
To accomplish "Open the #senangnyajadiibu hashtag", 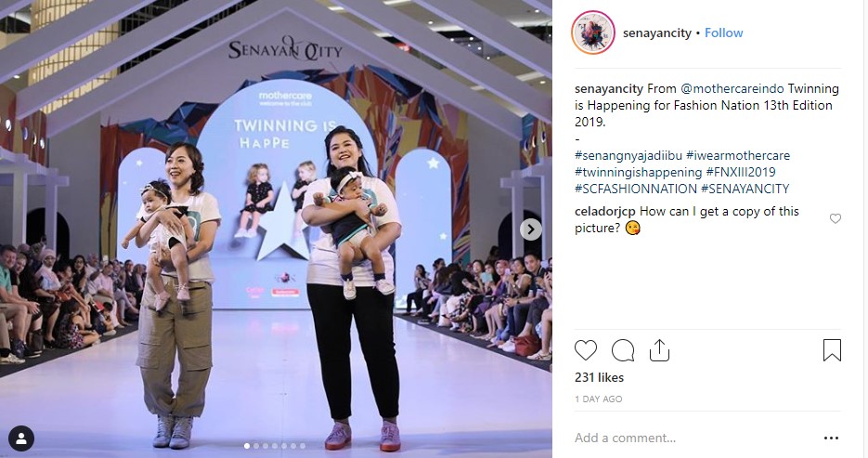I will pyautogui.click(x=628, y=156).
